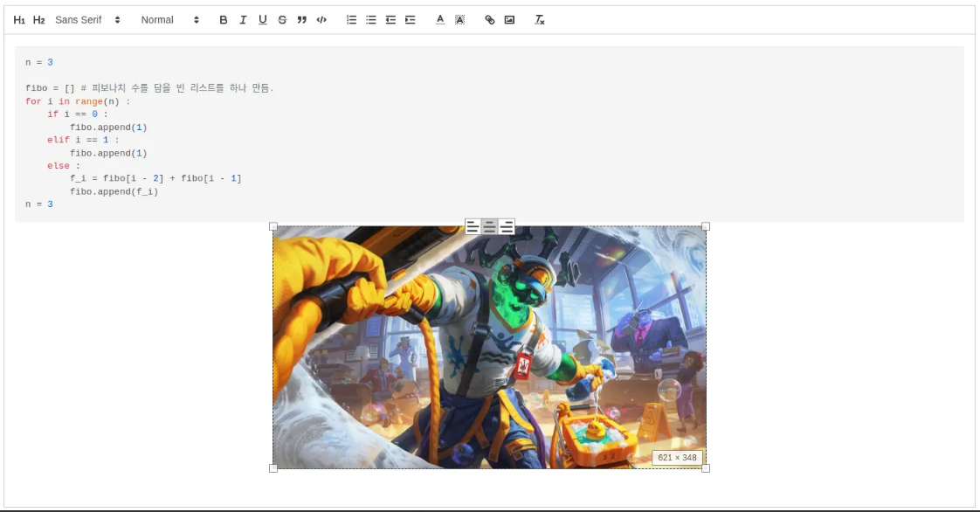
Task: Toggle bold formatting
Action: coord(223,20)
